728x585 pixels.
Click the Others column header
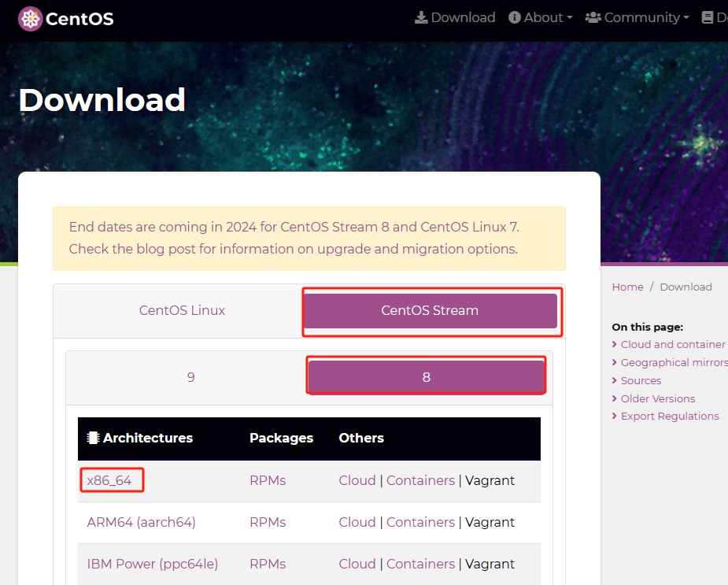click(361, 439)
